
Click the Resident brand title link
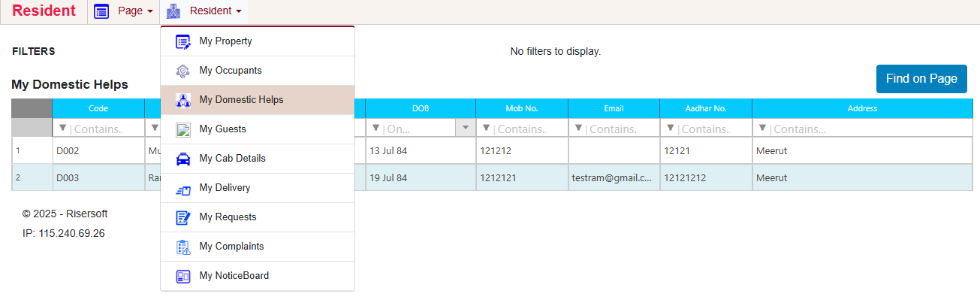tap(44, 11)
